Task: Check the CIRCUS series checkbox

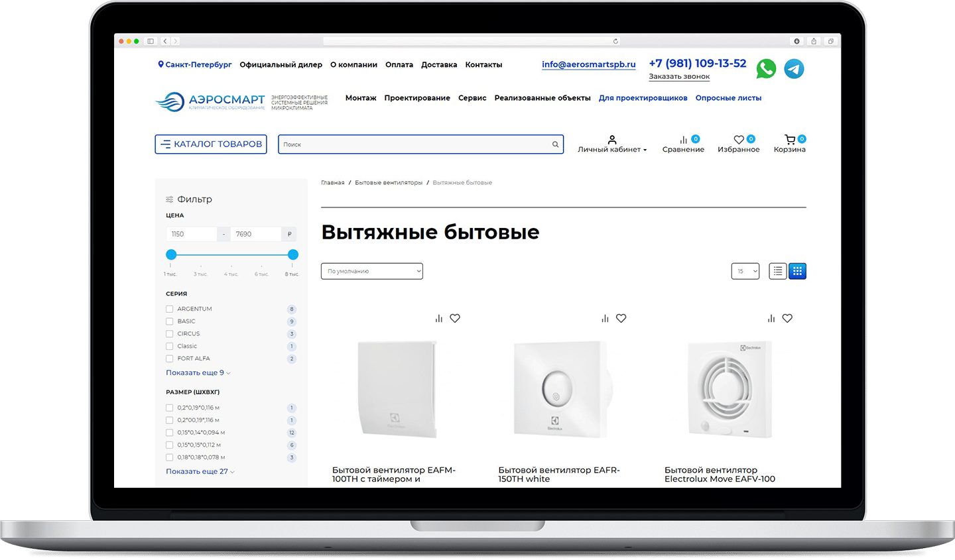Action: tap(169, 334)
